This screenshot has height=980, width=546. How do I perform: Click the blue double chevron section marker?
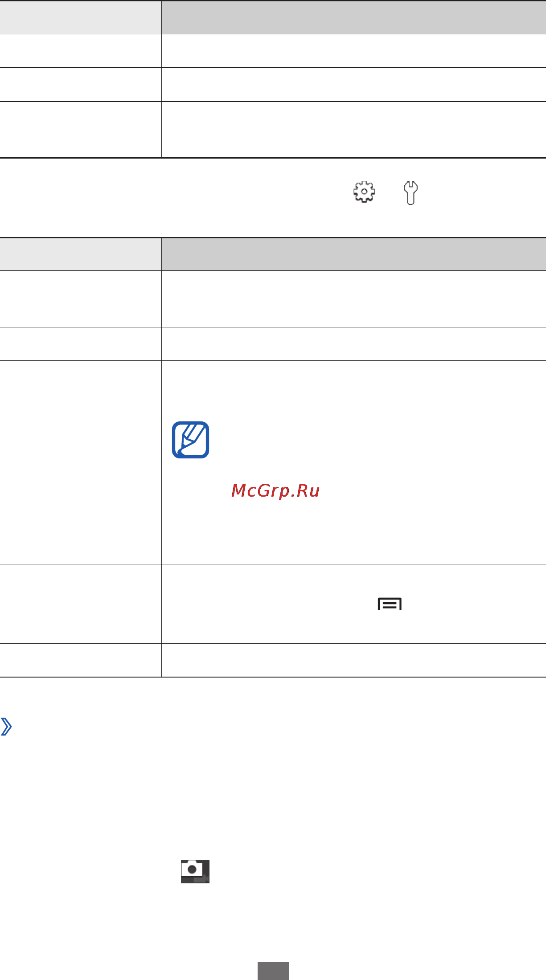pyautogui.click(x=6, y=727)
